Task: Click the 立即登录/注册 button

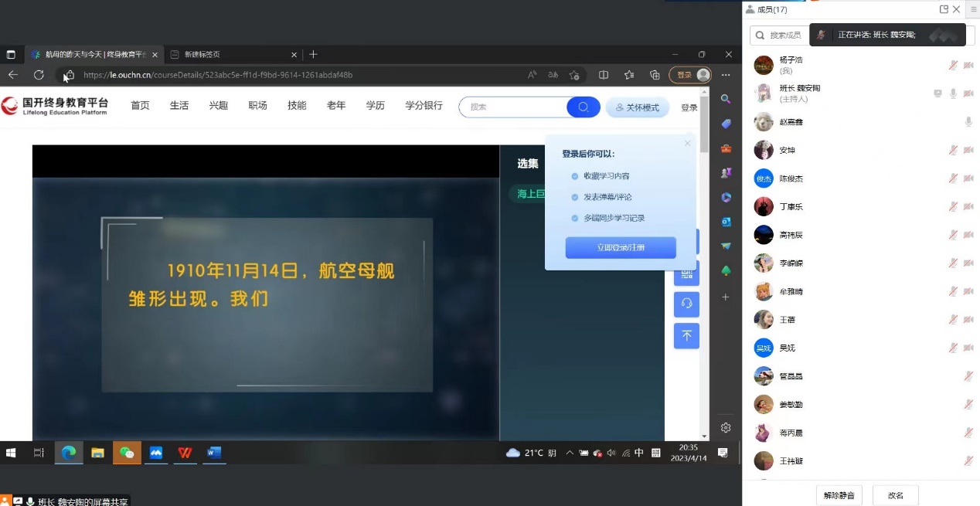Action: point(621,248)
